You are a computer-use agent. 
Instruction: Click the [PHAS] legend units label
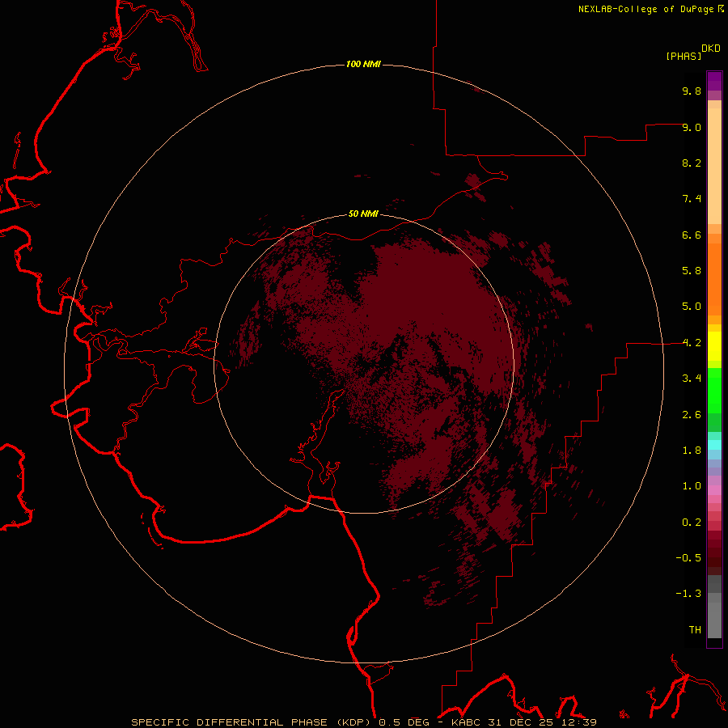click(684, 56)
